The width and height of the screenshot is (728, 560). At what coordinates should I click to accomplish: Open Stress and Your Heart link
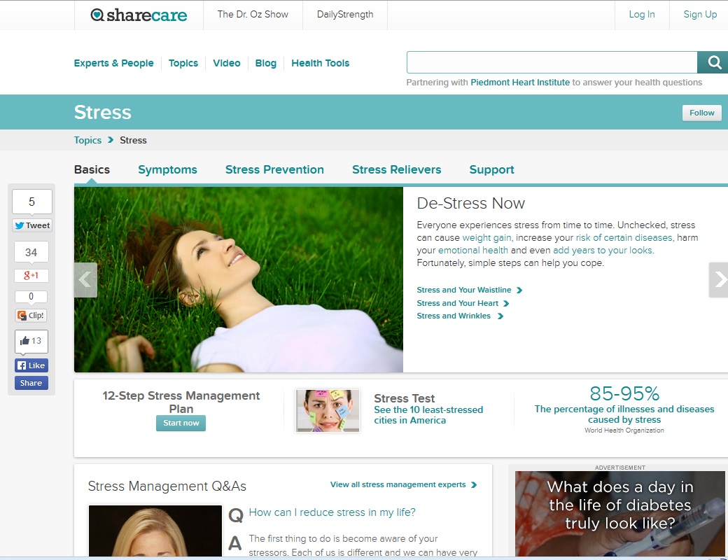tap(457, 303)
